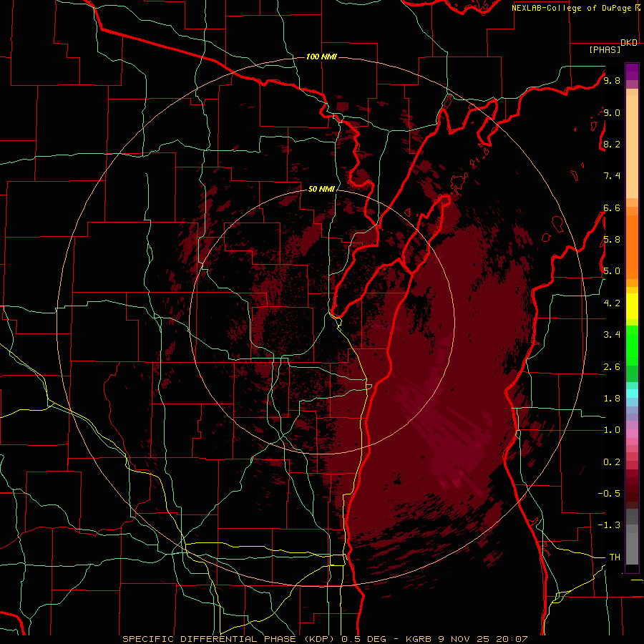Viewport: 644px width, 644px height.
Task: Select the 9.8 value on the color scale
Action: click(x=612, y=80)
